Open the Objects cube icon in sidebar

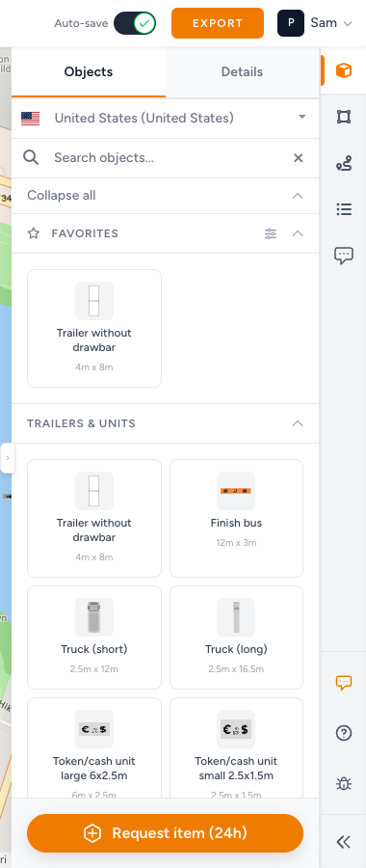[343, 70]
